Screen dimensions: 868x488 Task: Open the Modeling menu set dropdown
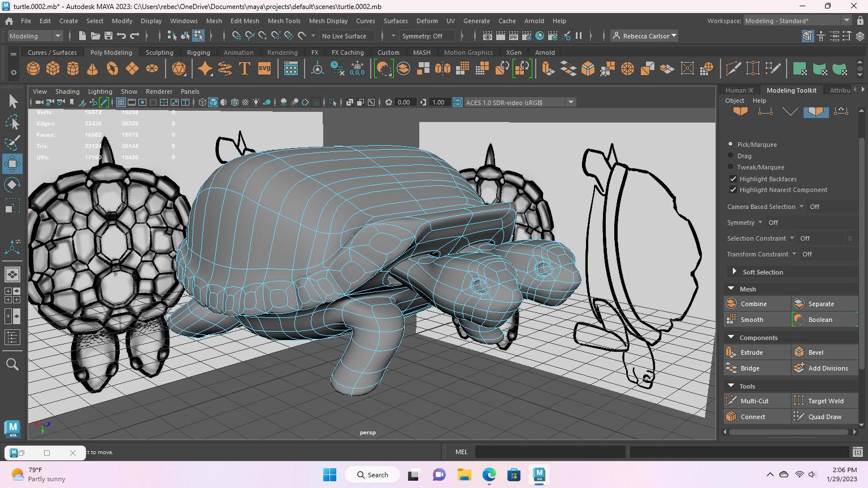point(35,36)
